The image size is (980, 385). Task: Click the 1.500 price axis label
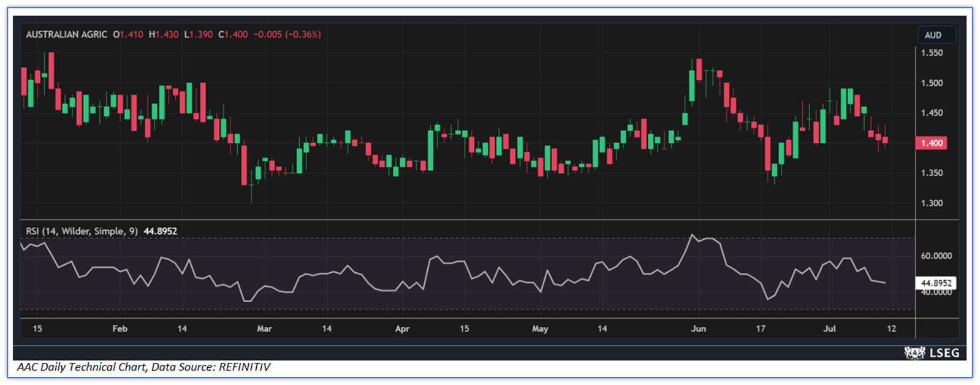[932, 83]
